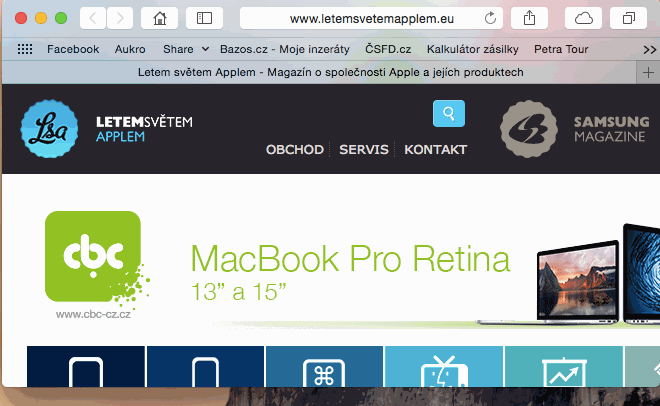Show the sidebar with the sidebar icon
This screenshot has width=660, height=406.
204,18
